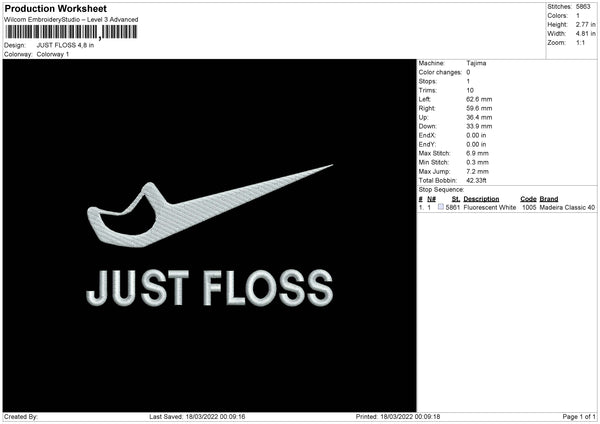Image resolution: width=600 pixels, height=424 pixels.
Task: Click the 'Description' column header
Action: [481, 199]
